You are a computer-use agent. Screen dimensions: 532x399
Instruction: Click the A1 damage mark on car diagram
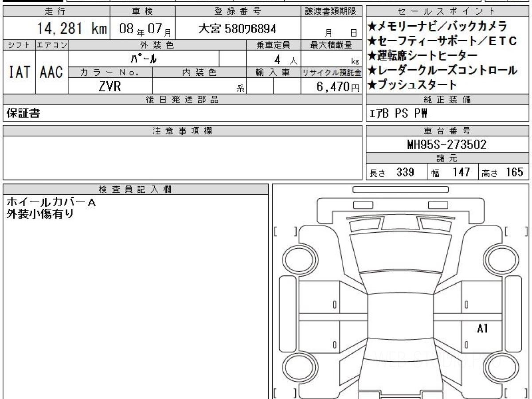482,329
